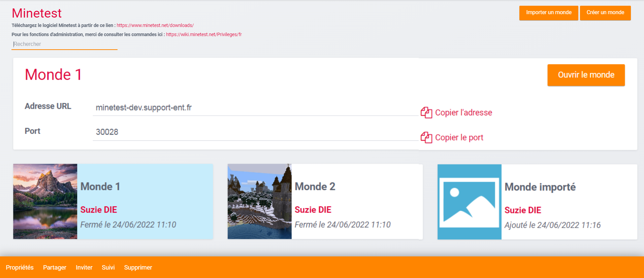Click the Adresse URL text field
Image resolution: width=644 pixels, height=278 pixels.
255,108
